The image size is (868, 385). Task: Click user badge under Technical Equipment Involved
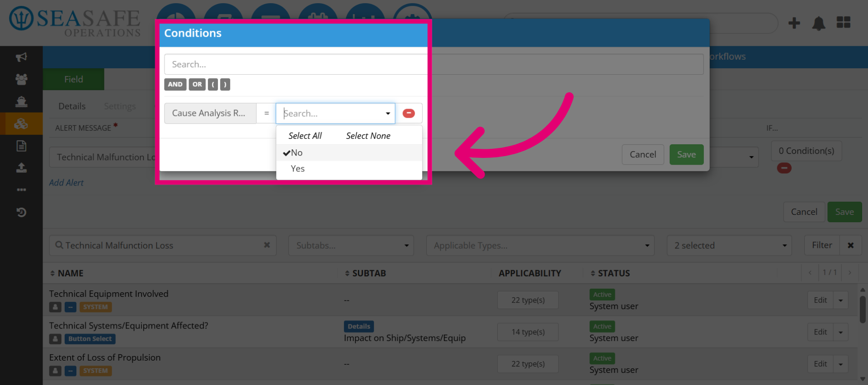pyautogui.click(x=55, y=307)
